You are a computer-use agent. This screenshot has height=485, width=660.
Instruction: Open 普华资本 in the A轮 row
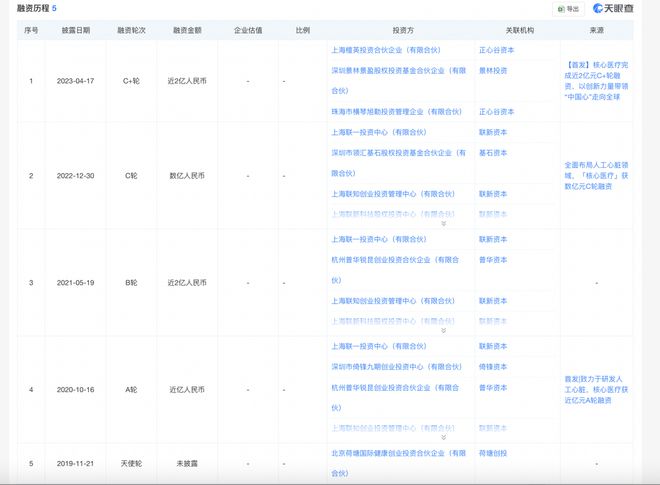click(493, 387)
